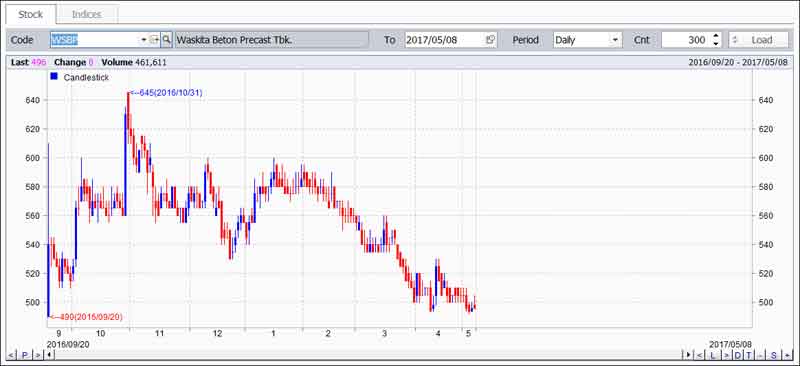Image resolution: width=800 pixels, height=366 pixels.
Task: Open the stock list picker icon beside Code
Action: click(155, 39)
